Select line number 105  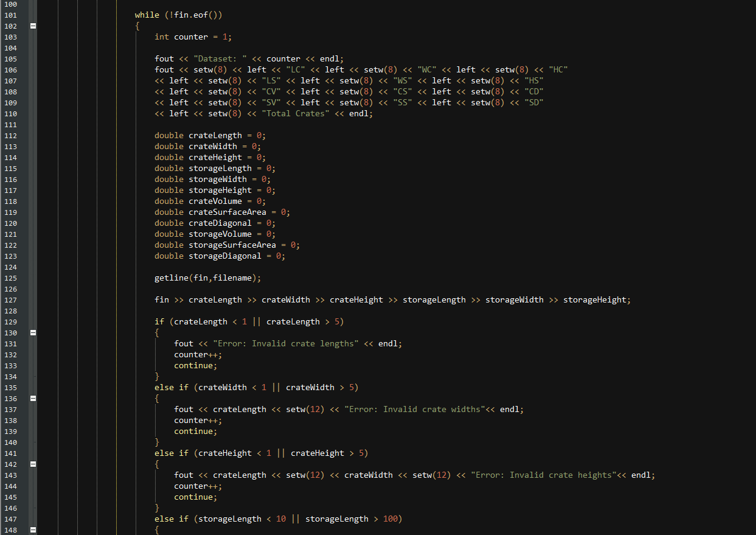click(x=10, y=58)
